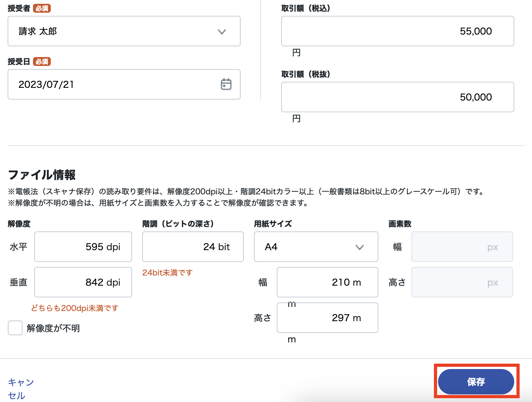Click the 授受者 field label
532x402 pixels.
[x=19, y=8]
